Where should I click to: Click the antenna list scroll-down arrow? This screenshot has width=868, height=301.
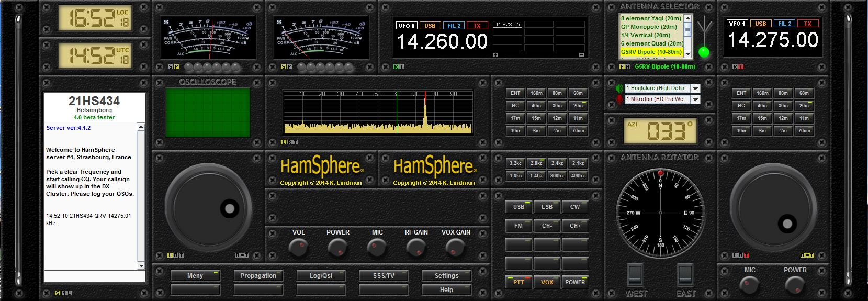pos(689,53)
